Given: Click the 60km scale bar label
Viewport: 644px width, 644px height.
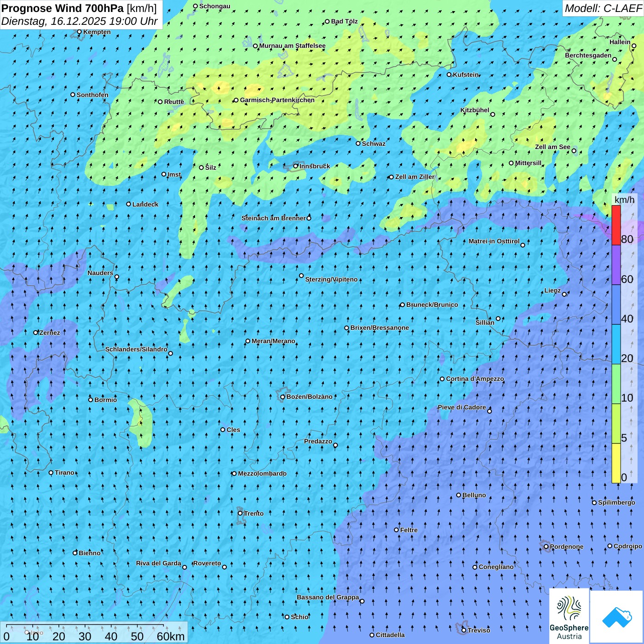Looking at the screenshot, I should pos(171,636).
